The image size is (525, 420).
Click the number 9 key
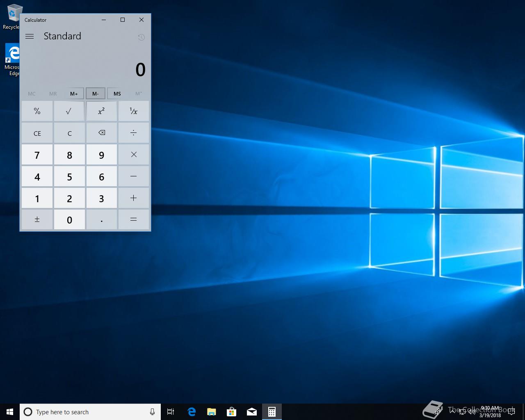coord(101,155)
